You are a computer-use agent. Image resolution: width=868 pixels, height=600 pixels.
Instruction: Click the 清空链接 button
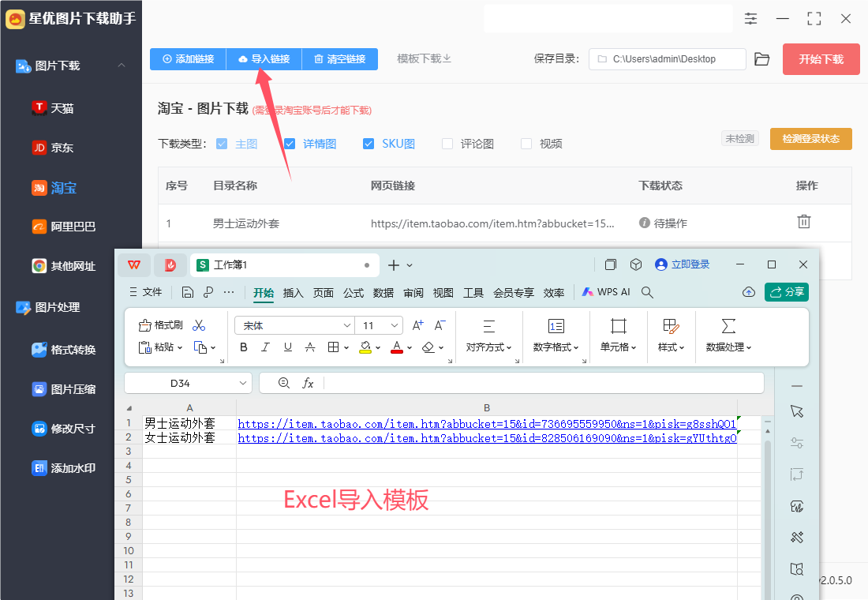(340, 58)
